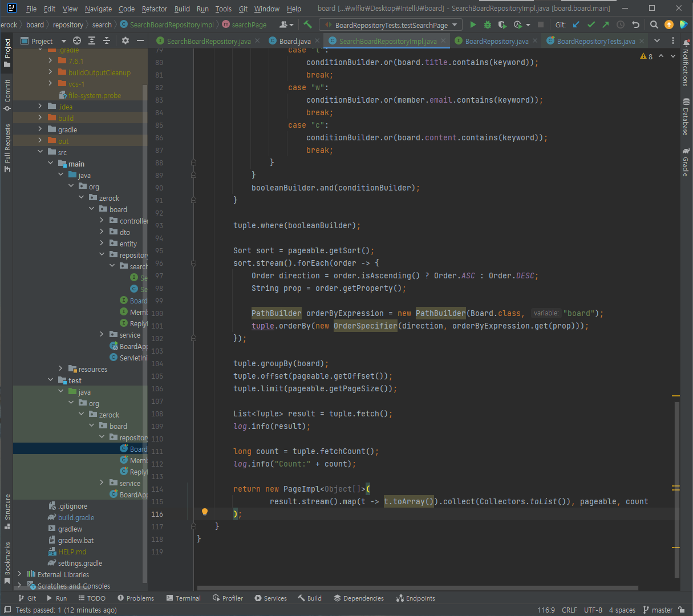Start debugging with the bug icon

[488, 25]
